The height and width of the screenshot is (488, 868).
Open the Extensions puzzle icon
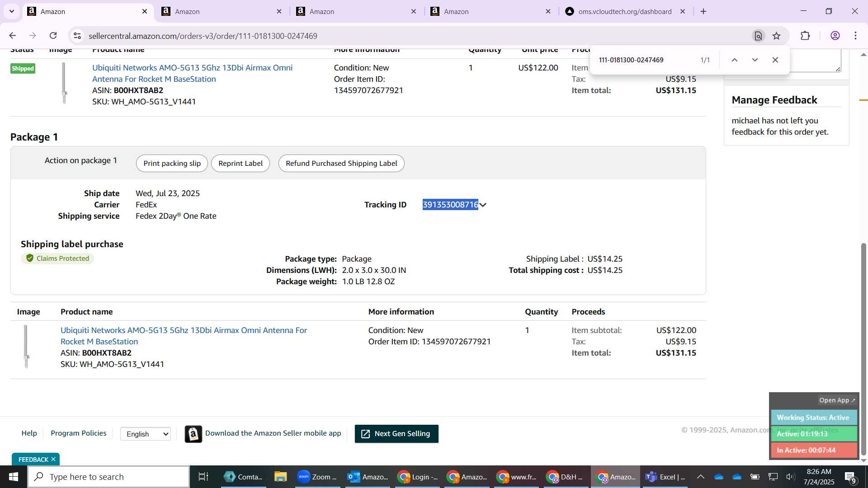pos(805,36)
